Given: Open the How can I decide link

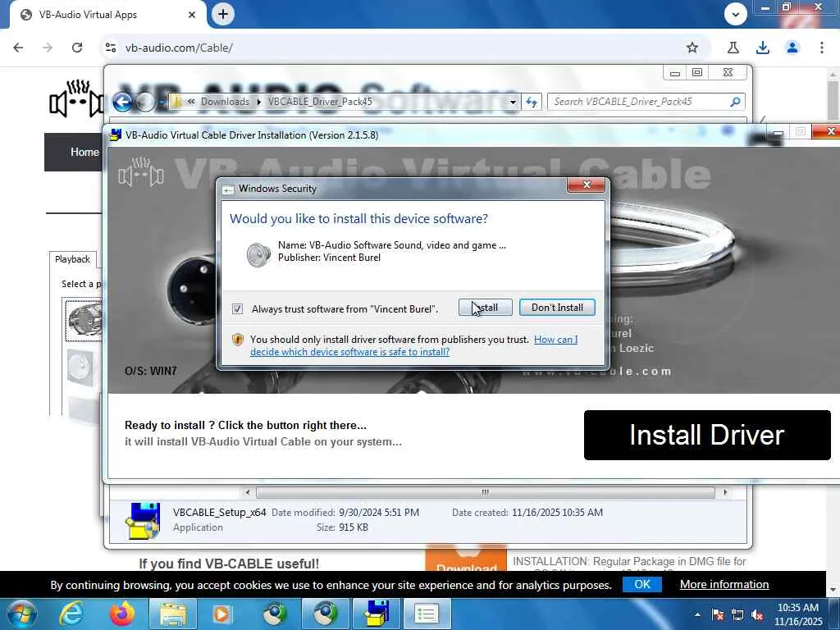Looking at the screenshot, I should (413, 345).
